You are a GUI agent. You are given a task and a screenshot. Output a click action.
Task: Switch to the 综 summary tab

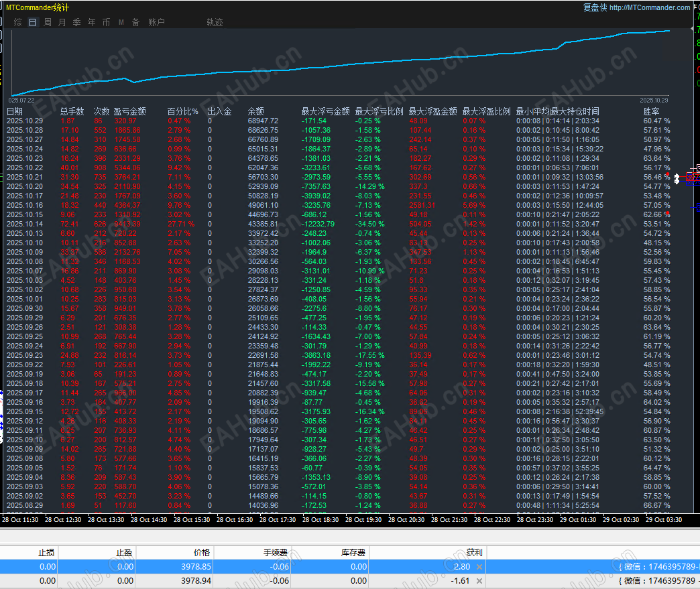(x=17, y=22)
